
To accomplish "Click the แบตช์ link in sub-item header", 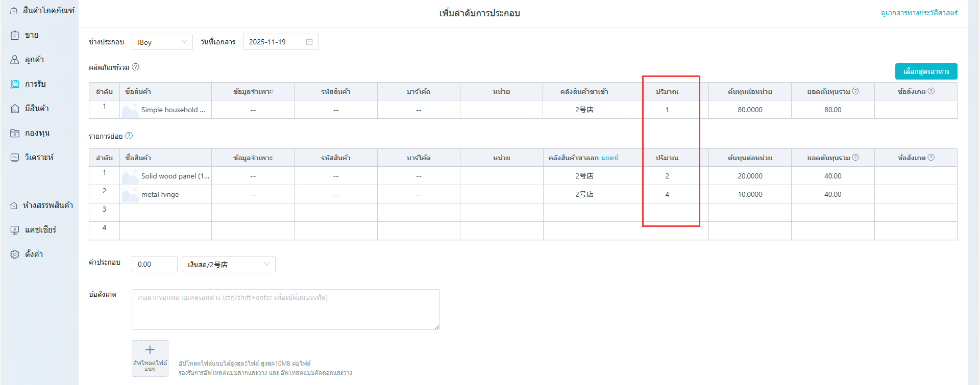I will tap(609, 158).
